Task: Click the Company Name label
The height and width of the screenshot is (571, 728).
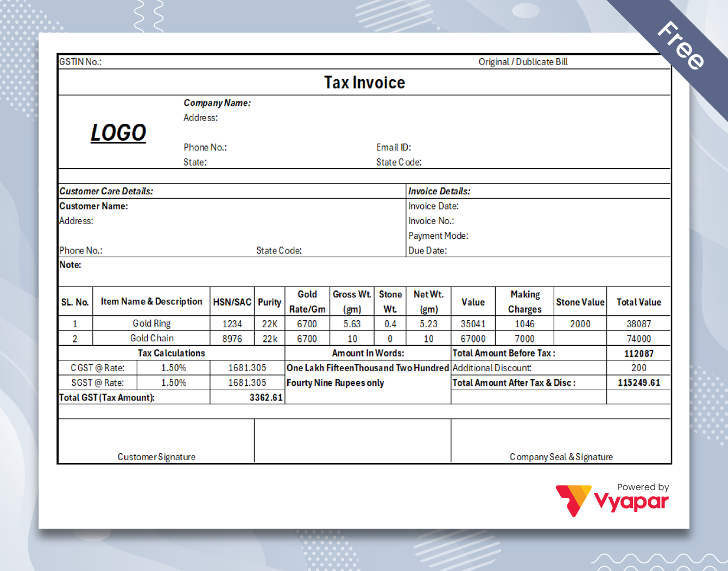Action: (x=217, y=103)
